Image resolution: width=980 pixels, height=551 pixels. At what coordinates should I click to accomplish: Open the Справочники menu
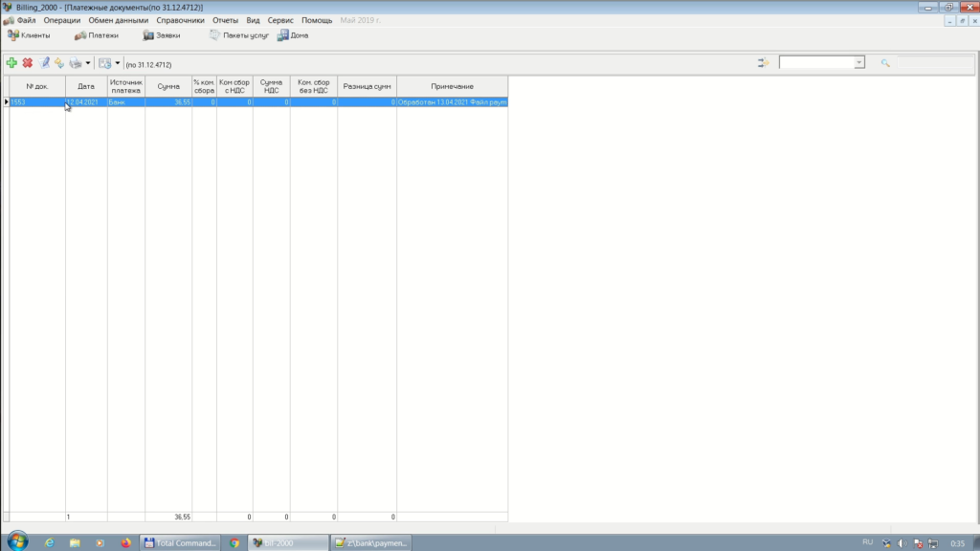(x=180, y=20)
